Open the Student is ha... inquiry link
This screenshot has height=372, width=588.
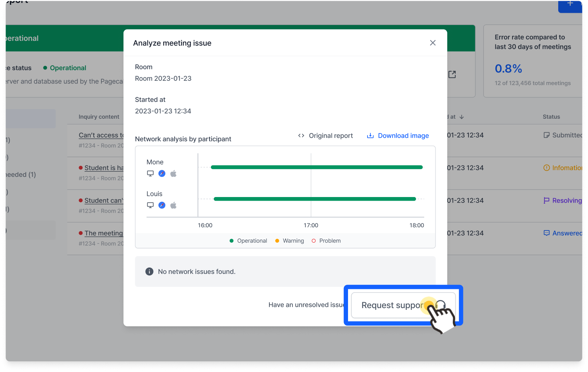click(x=104, y=168)
